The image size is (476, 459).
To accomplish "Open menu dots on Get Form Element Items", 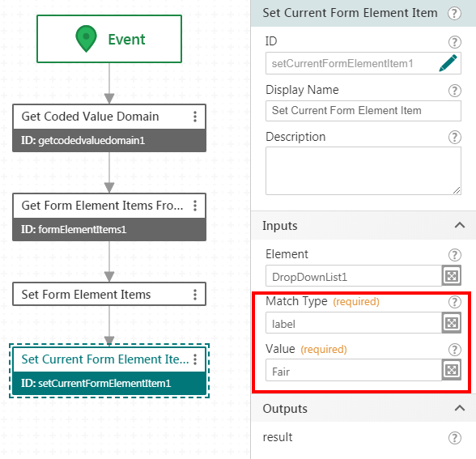I will (x=195, y=206).
